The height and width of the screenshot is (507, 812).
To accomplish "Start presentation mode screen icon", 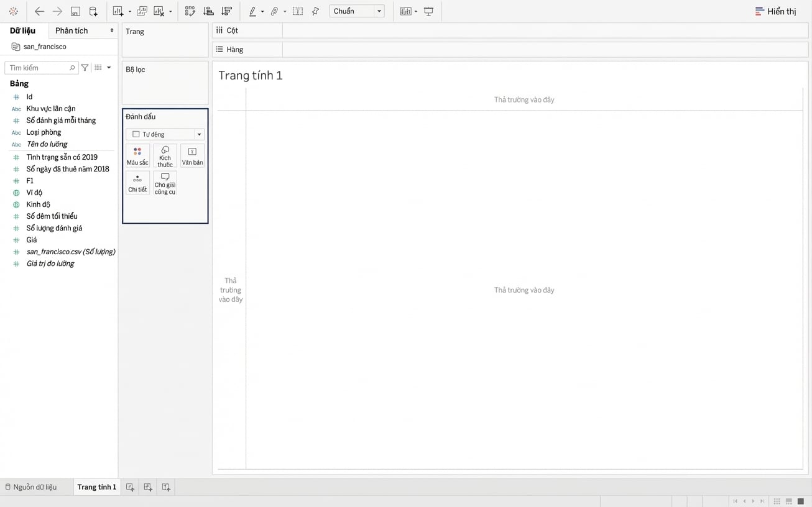I will tap(428, 11).
